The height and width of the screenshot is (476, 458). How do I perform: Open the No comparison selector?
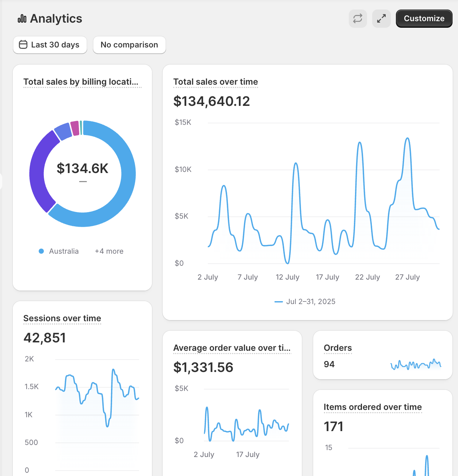(129, 45)
